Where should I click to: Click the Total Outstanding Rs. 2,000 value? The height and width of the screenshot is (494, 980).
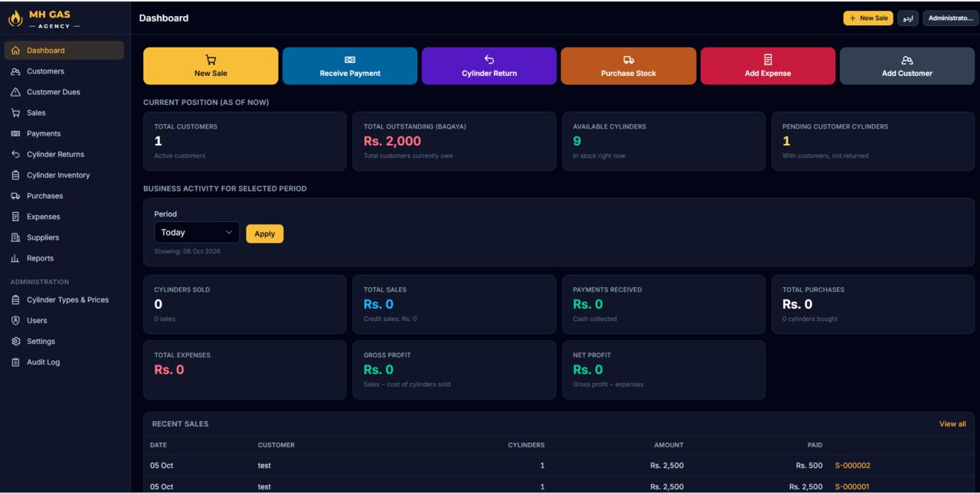[392, 141]
